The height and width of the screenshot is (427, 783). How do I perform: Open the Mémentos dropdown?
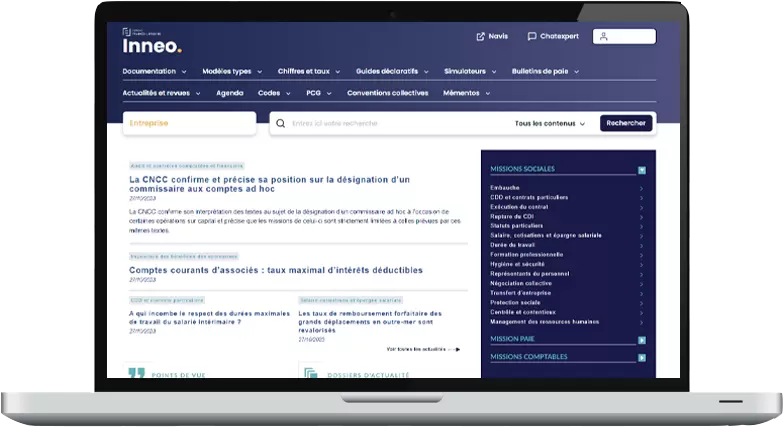tap(466, 93)
